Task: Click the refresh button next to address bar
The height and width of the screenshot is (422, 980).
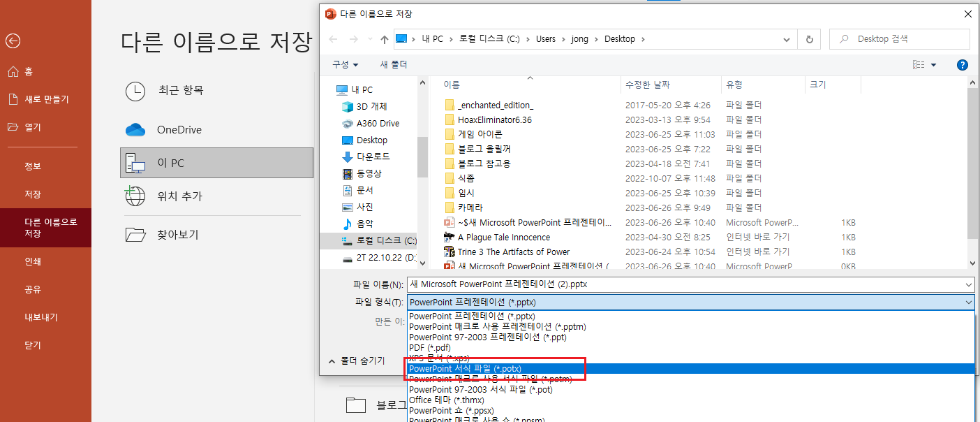Action: click(x=809, y=39)
